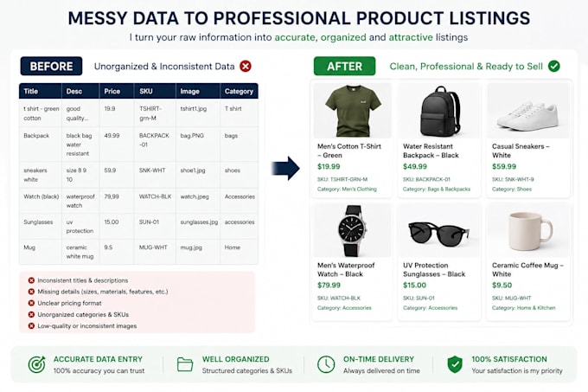
Task: Click the Casual Sneakers – White title
Action: (521, 151)
